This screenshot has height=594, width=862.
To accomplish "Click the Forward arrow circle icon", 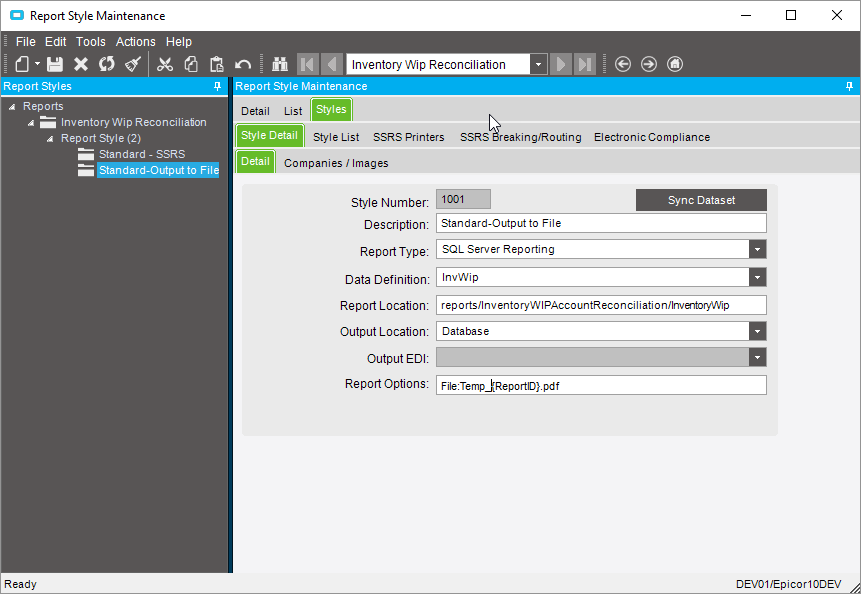I will (649, 64).
